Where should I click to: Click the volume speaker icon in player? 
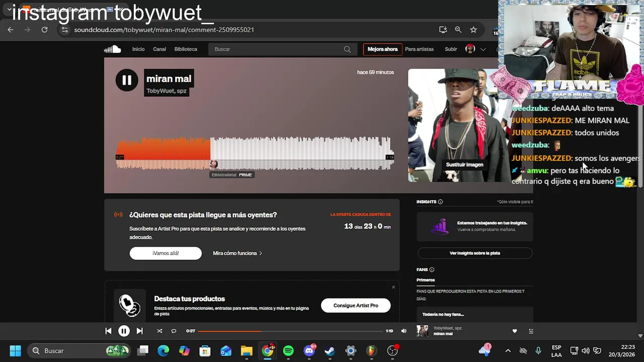click(x=404, y=331)
